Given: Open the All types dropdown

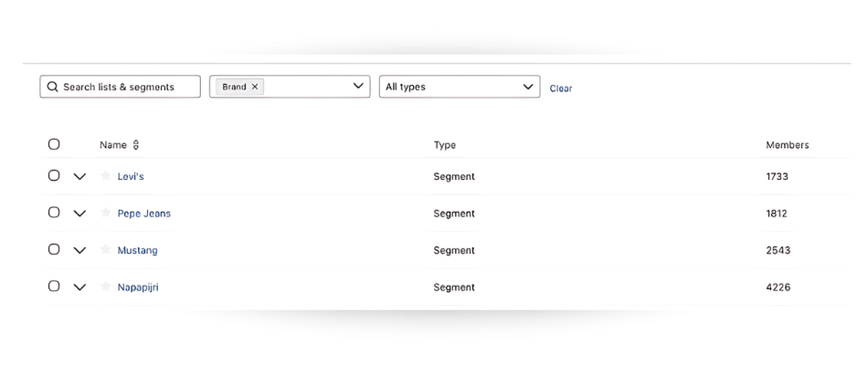Looking at the screenshot, I should coord(459,87).
